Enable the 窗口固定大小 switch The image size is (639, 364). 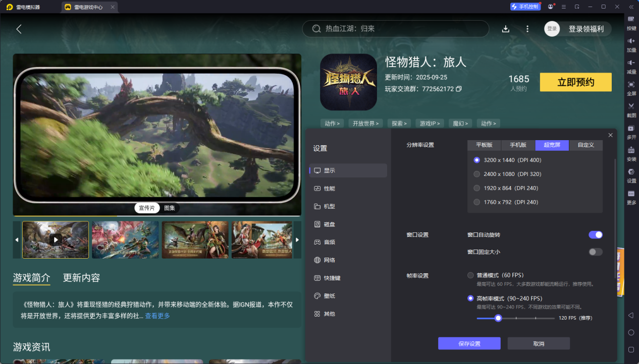[x=595, y=252]
